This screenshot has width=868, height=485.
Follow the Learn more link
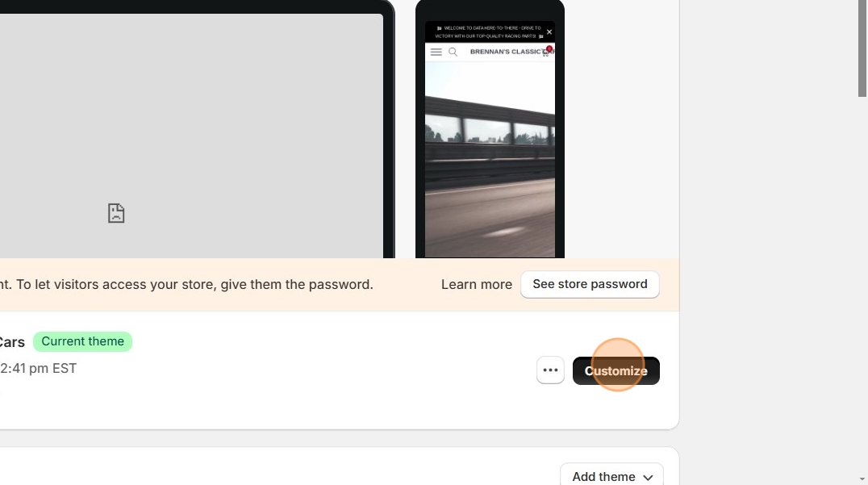point(477,285)
